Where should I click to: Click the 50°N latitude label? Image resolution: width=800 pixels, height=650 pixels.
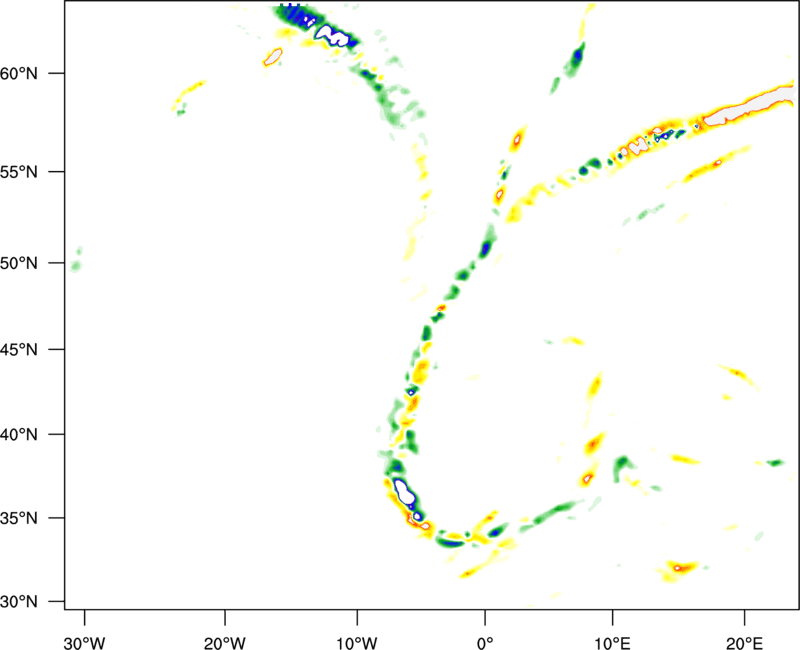click(19, 263)
